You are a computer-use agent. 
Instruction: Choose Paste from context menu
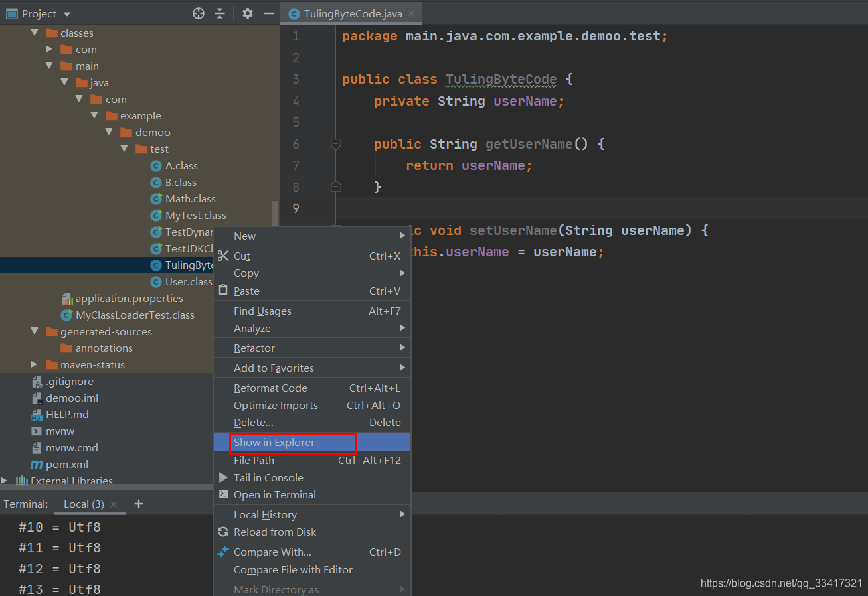coord(312,291)
